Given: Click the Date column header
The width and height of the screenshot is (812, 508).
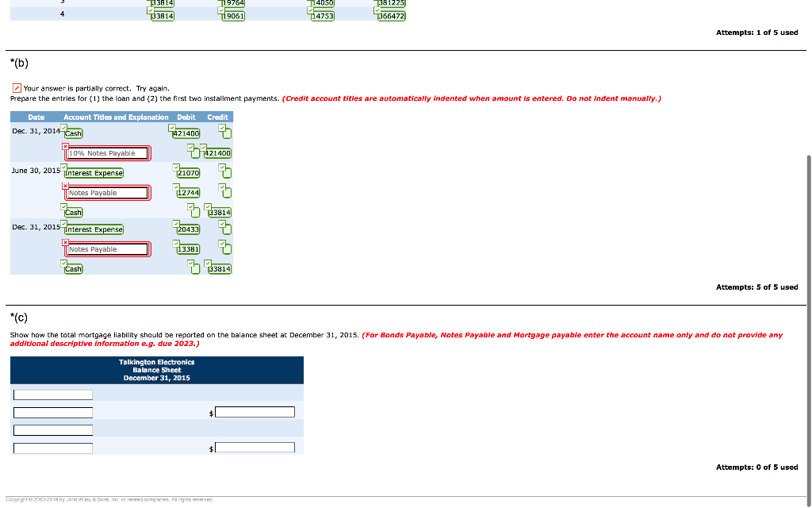Looking at the screenshot, I should click(36, 117).
